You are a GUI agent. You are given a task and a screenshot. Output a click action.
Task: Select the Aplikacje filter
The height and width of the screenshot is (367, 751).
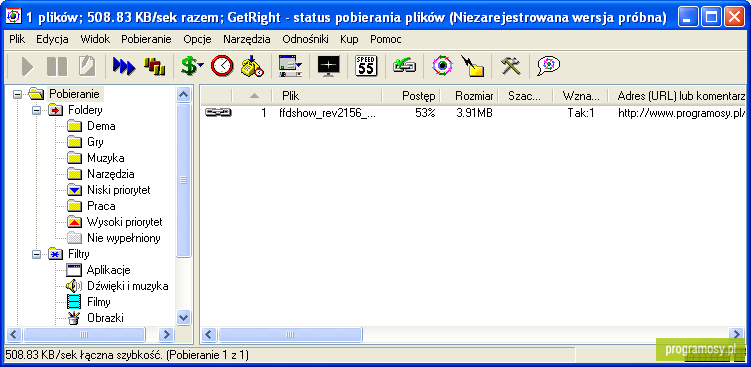tap(108, 270)
